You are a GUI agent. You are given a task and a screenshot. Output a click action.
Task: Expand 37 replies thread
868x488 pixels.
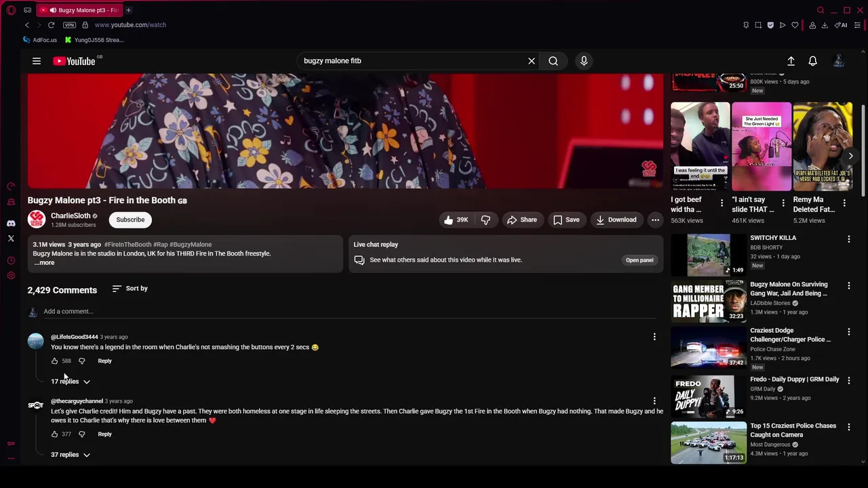[71, 455]
